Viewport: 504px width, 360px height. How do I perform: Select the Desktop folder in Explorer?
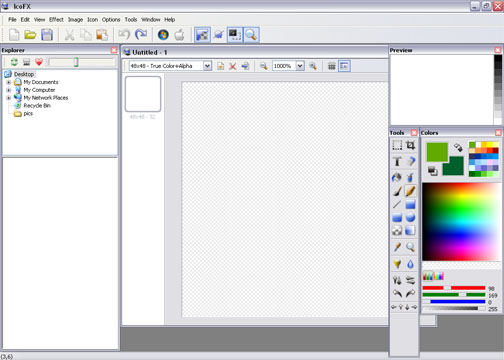click(24, 74)
